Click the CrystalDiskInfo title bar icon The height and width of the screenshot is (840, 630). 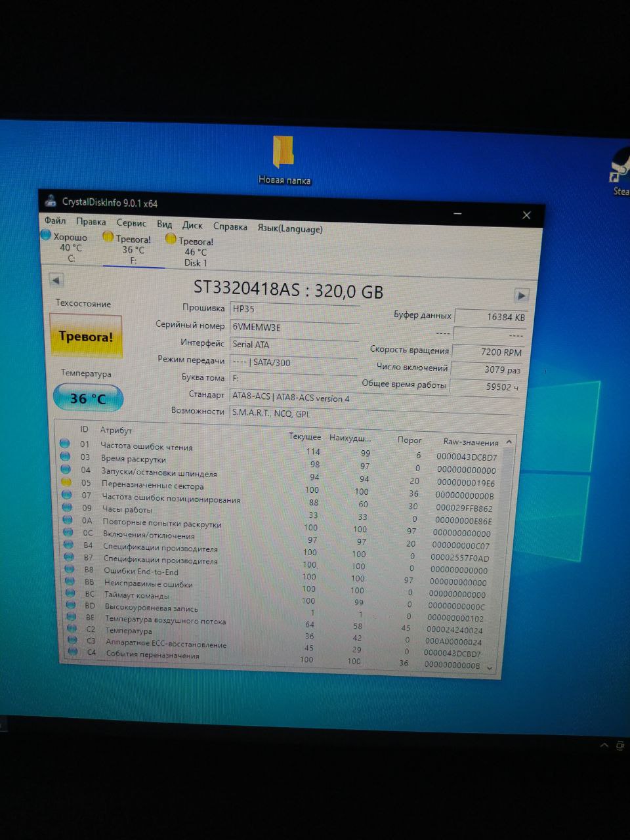pos(51,201)
